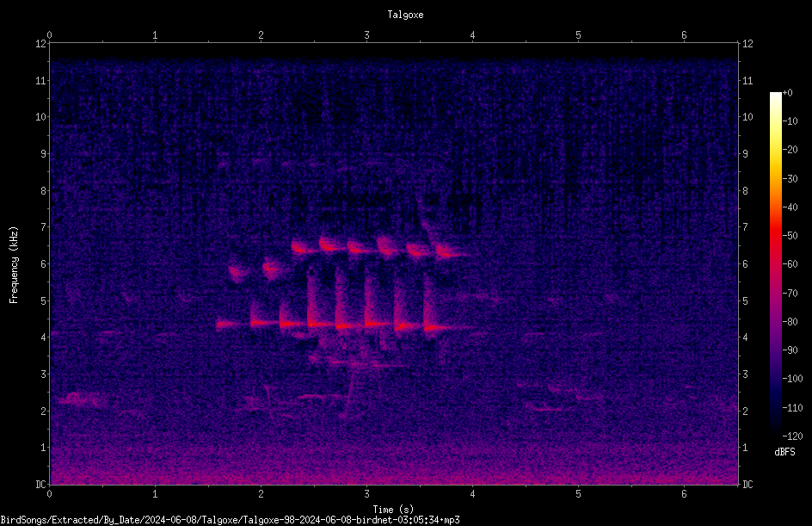The height and width of the screenshot is (526, 812).
Task: Select the 3 second mark on bottom axis
Action: pos(366,494)
